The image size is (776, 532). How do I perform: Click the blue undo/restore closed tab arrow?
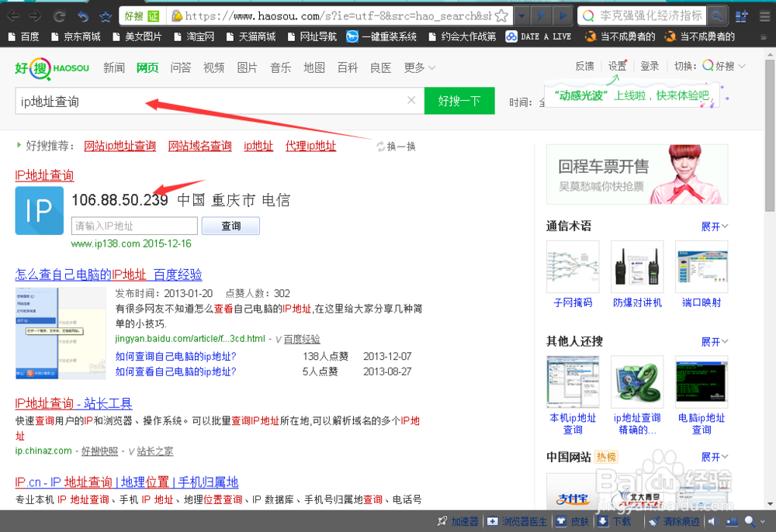coord(83,16)
